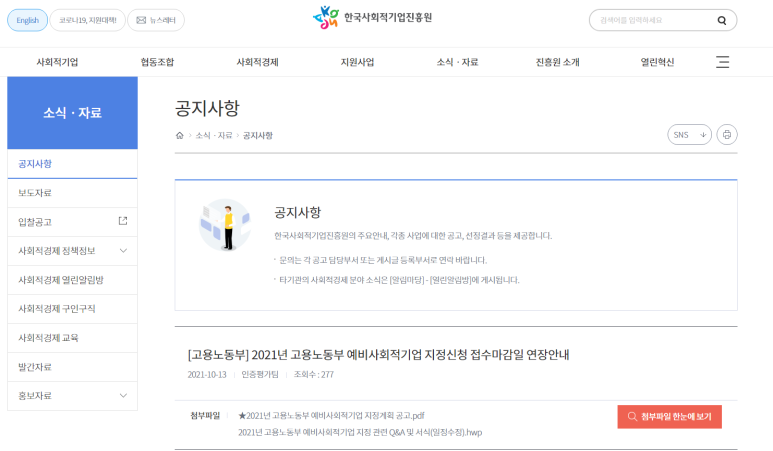
Task: Click the post date 2021-10-13
Action: coord(207,375)
